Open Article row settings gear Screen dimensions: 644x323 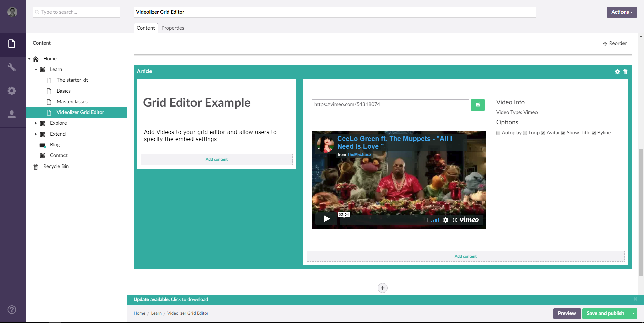coord(617,72)
